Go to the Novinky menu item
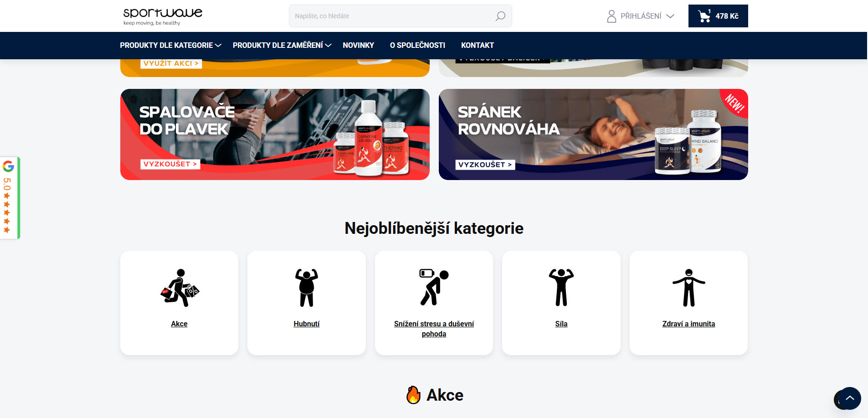The image size is (868, 418). (x=358, y=45)
